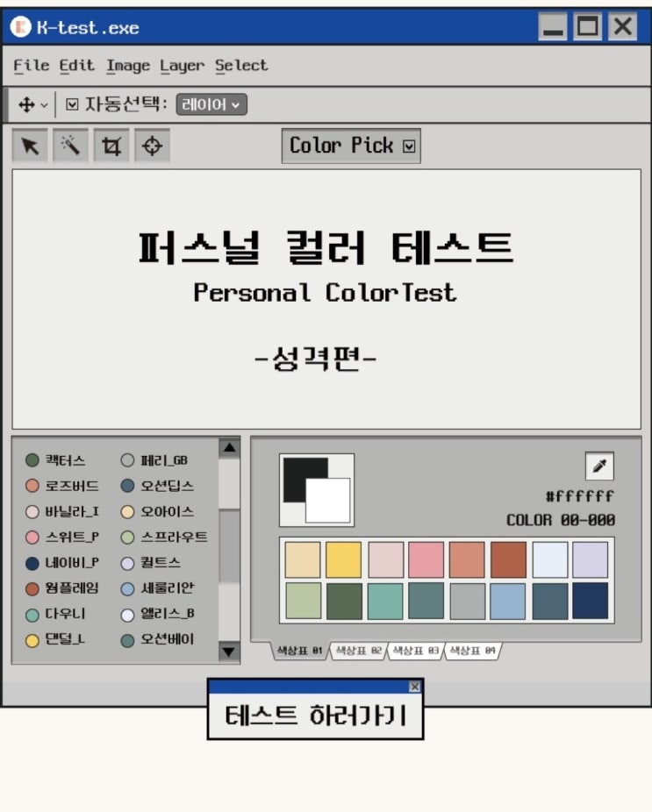Toggle the 자동선택 checkbox
652x812 pixels.
click(72, 104)
